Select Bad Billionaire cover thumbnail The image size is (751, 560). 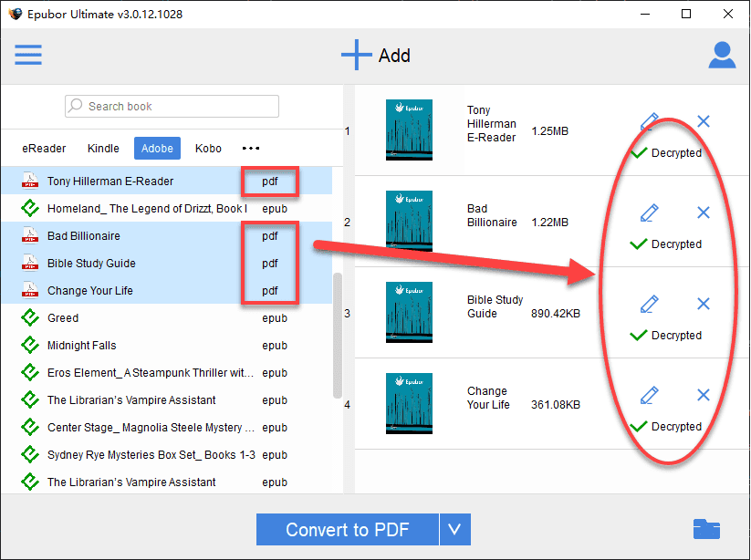pos(409,221)
